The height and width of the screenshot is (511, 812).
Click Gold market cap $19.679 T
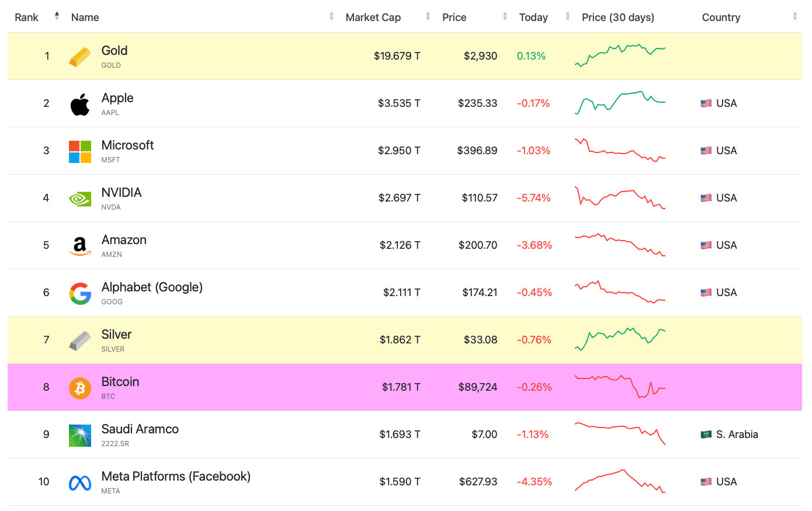coord(397,56)
